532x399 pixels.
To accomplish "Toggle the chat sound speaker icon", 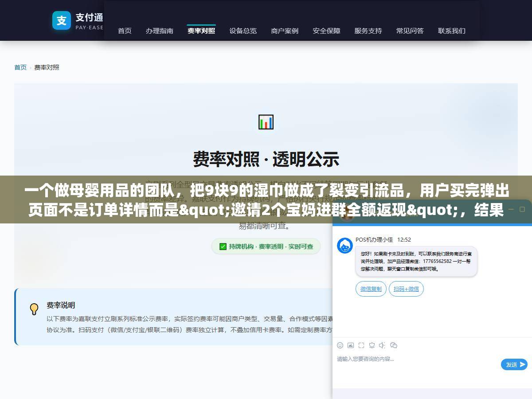I will (x=382, y=345).
